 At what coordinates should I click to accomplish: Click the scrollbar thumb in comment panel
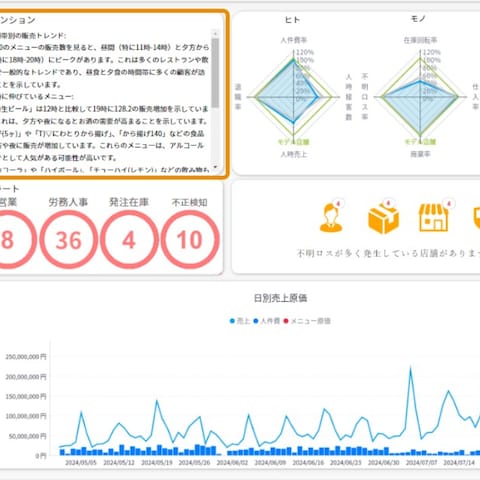click(215, 73)
